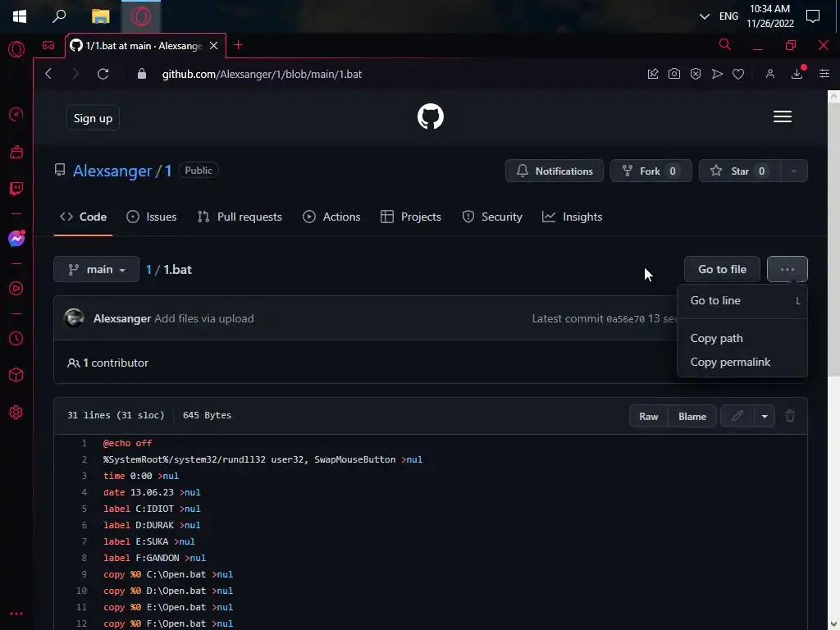Viewport: 840px width, 630px height.
Task: Open ad blocker shield icon
Action: click(696, 74)
